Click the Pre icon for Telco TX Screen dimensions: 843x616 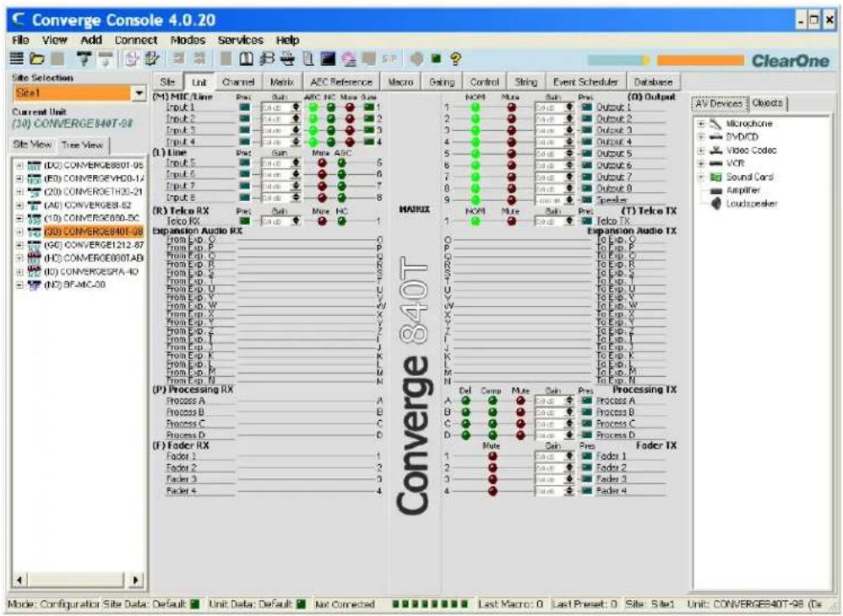click(x=586, y=221)
